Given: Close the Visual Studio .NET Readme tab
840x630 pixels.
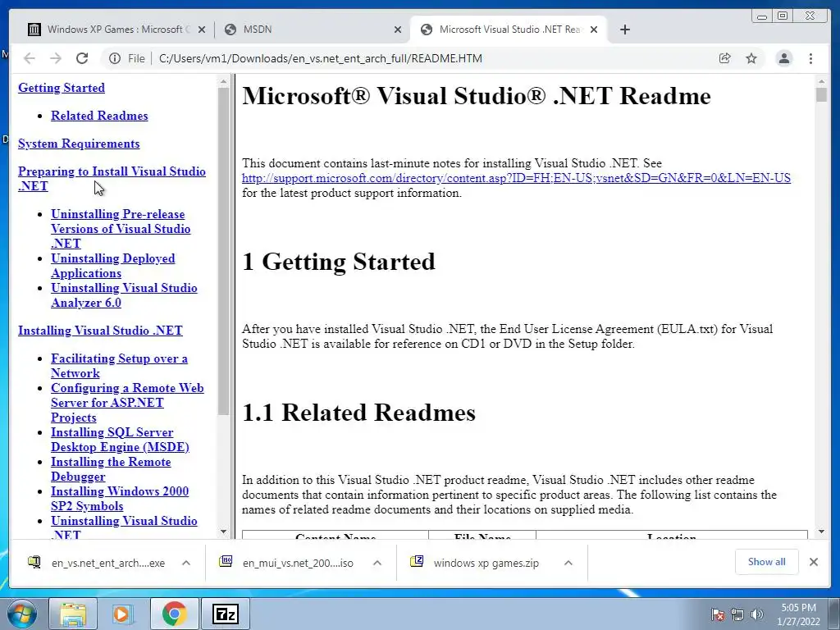Looking at the screenshot, I should tap(594, 30).
